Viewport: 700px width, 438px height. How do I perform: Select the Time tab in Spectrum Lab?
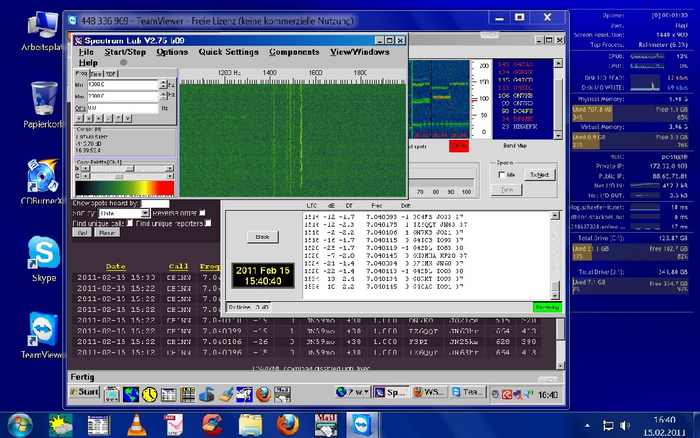(x=96, y=74)
